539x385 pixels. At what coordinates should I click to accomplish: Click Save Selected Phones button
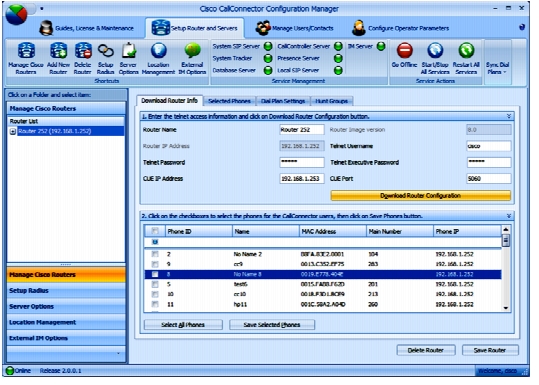[272, 324]
